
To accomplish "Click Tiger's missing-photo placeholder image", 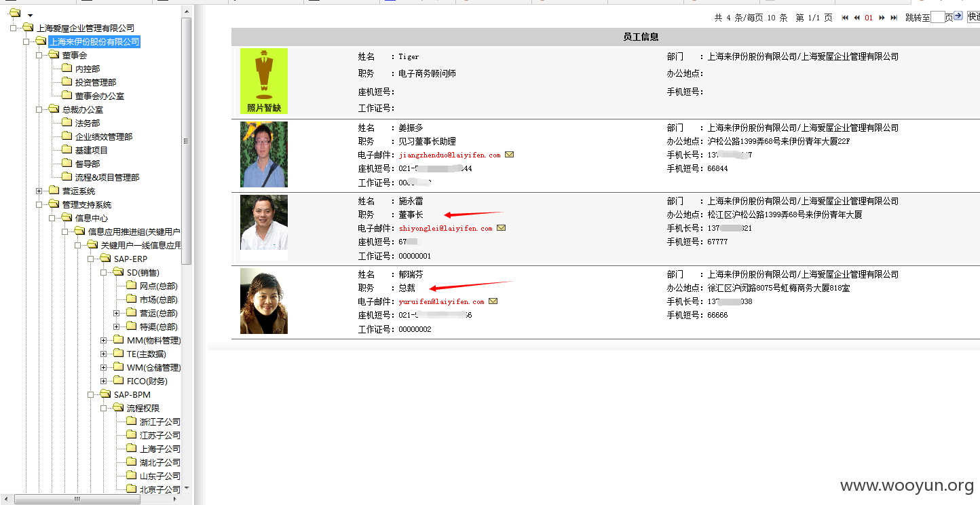I will pyautogui.click(x=264, y=81).
